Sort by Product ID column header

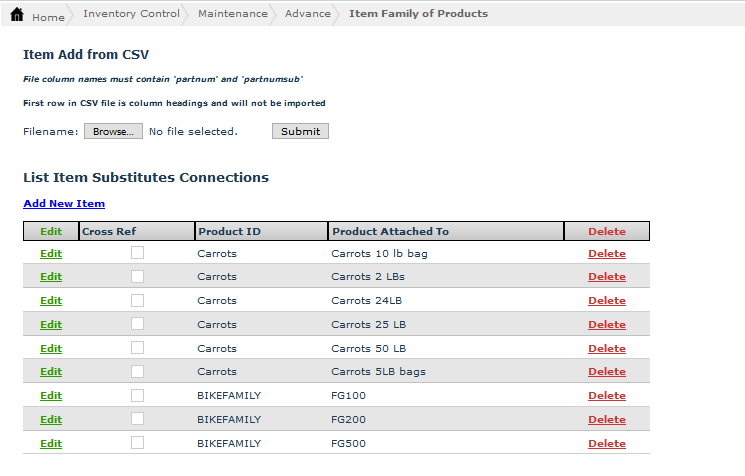click(x=229, y=232)
